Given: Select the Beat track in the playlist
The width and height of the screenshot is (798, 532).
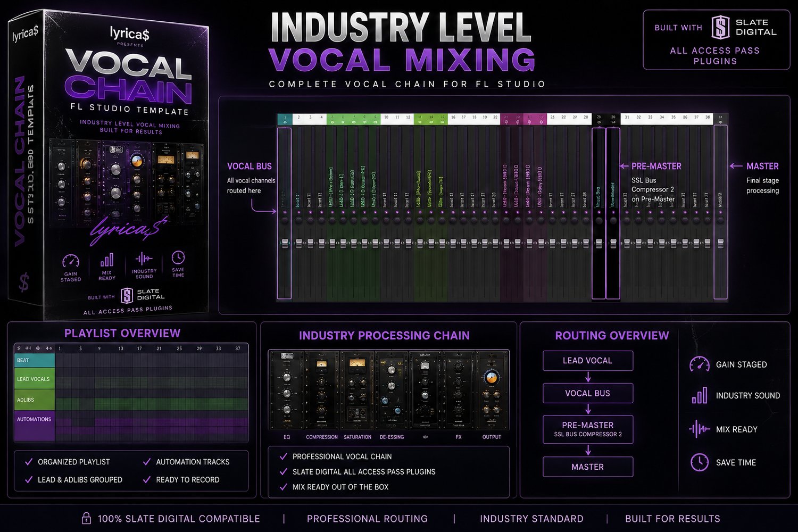Looking at the screenshot, I should click(35, 360).
